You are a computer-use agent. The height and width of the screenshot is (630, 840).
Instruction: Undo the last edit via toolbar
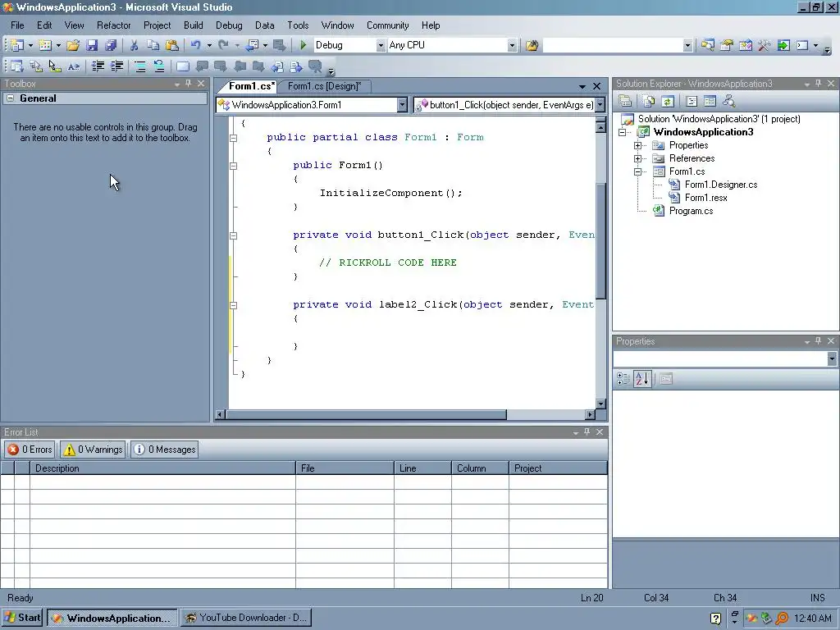(x=195, y=46)
